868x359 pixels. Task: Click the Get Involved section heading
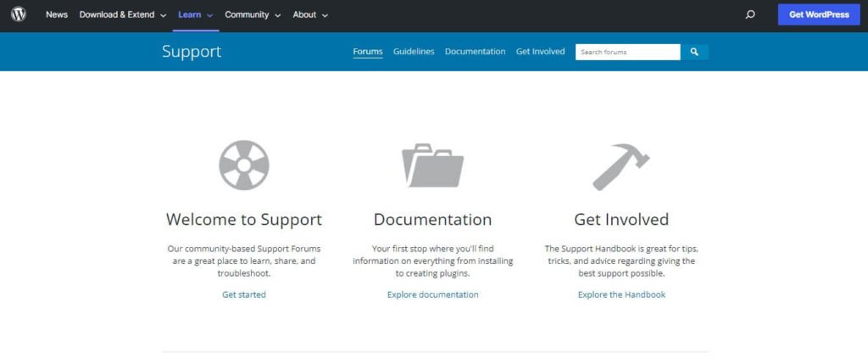click(x=621, y=219)
